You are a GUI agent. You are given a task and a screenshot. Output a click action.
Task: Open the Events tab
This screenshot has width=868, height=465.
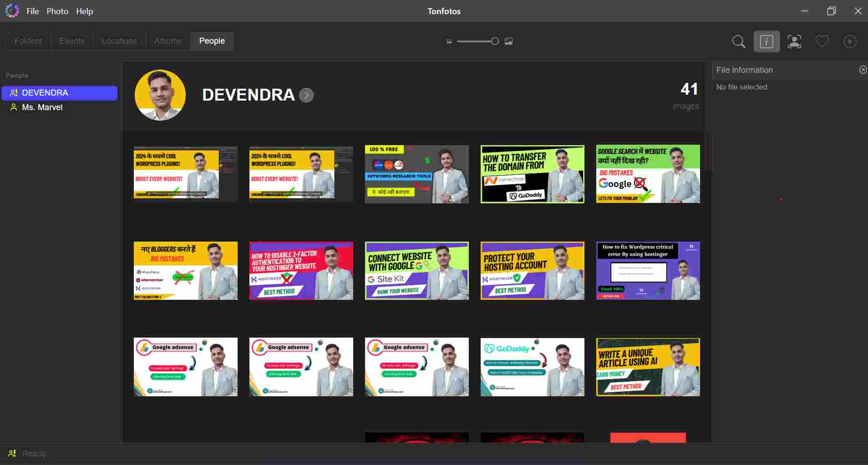point(72,41)
